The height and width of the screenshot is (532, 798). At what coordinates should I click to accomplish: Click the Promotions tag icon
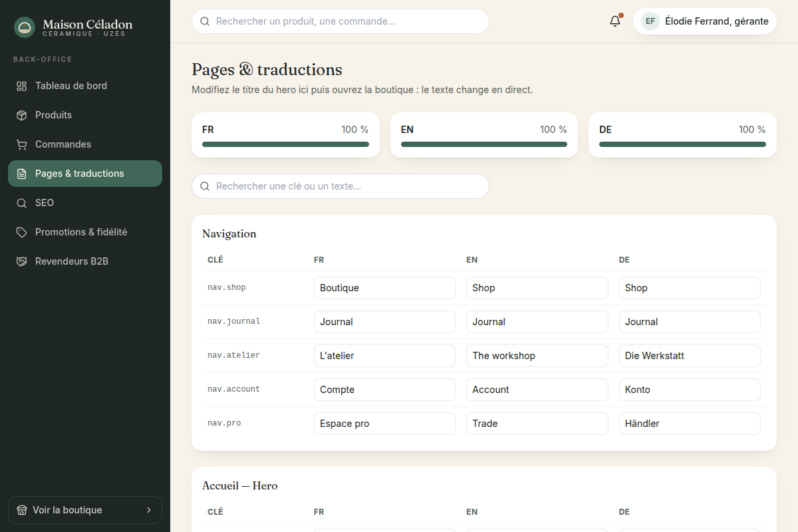point(22,232)
